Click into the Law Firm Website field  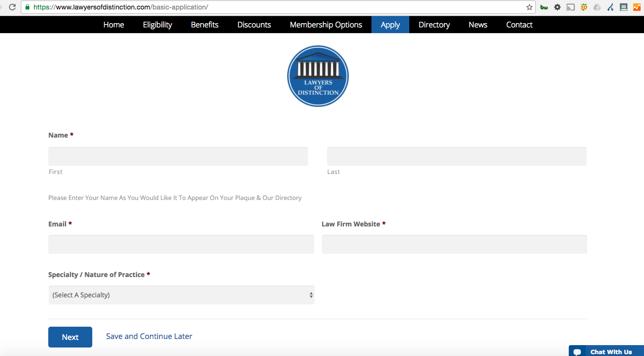(454, 244)
